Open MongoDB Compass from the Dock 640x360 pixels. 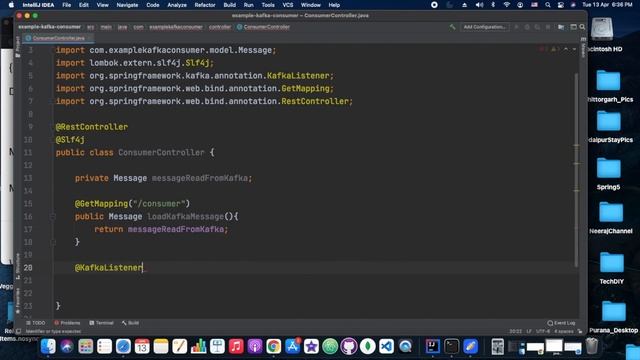click(367, 347)
